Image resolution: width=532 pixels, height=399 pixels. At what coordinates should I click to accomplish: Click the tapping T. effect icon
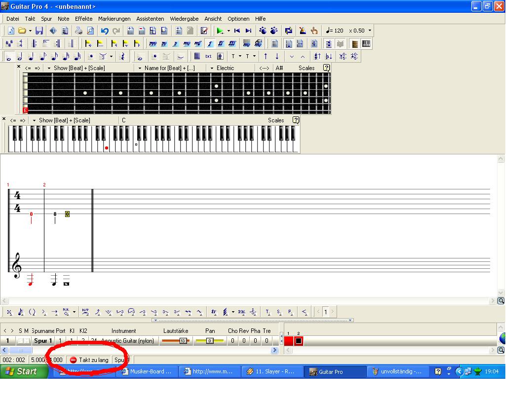click(267, 312)
